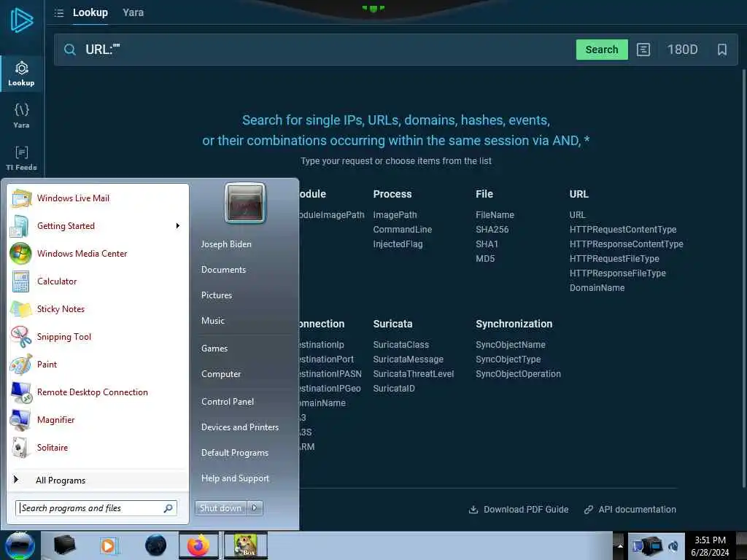The width and height of the screenshot is (747, 560).
Task: Open the Yara sidebar section
Action: coord(21,116)
